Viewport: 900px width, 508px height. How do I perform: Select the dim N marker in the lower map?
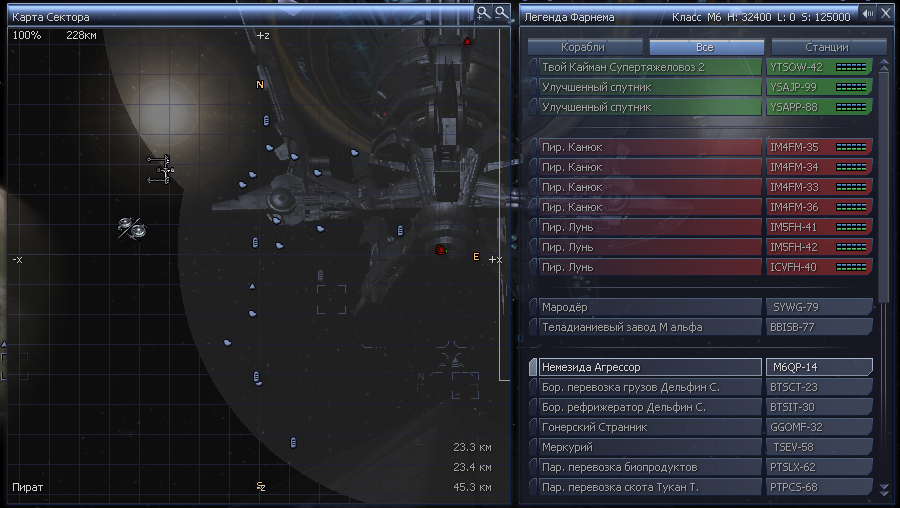[x=421, y=377]
